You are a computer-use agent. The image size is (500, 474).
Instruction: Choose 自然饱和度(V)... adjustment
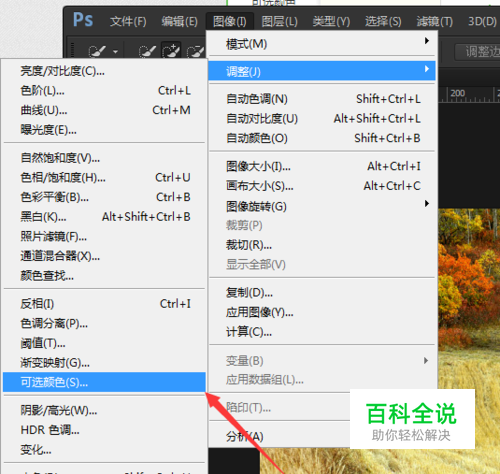104,157
